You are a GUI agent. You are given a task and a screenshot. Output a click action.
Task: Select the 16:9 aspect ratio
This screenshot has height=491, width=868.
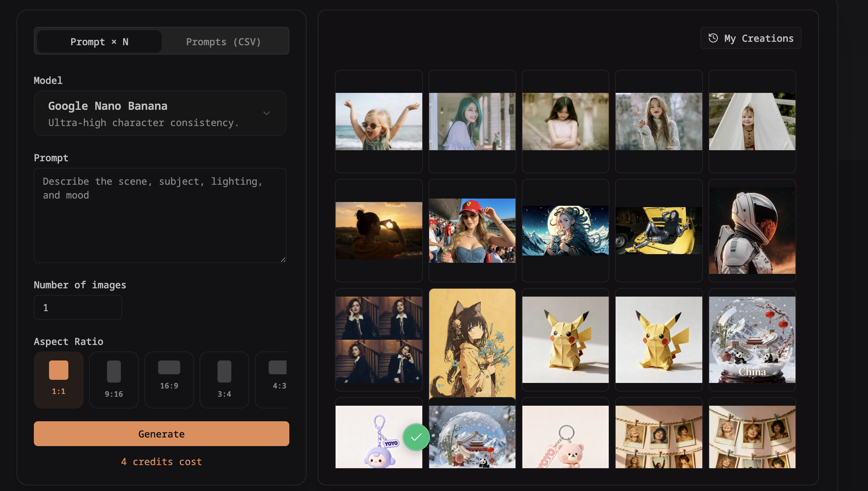(x=169, y=380)
